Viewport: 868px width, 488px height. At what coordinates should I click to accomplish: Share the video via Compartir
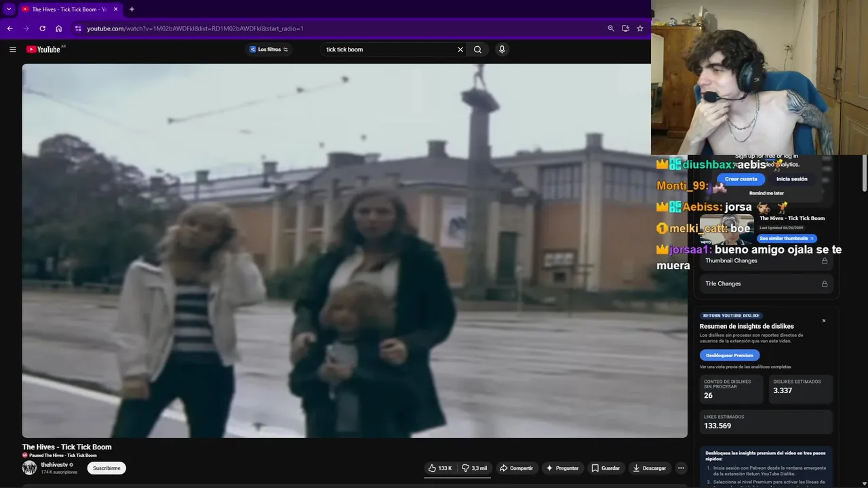point(516,468)
